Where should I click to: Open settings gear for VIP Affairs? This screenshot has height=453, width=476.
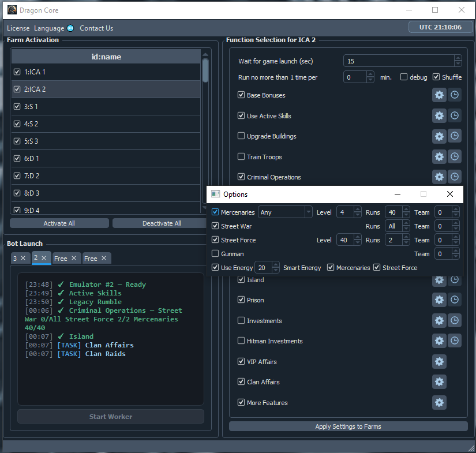[x=439, y=362]
